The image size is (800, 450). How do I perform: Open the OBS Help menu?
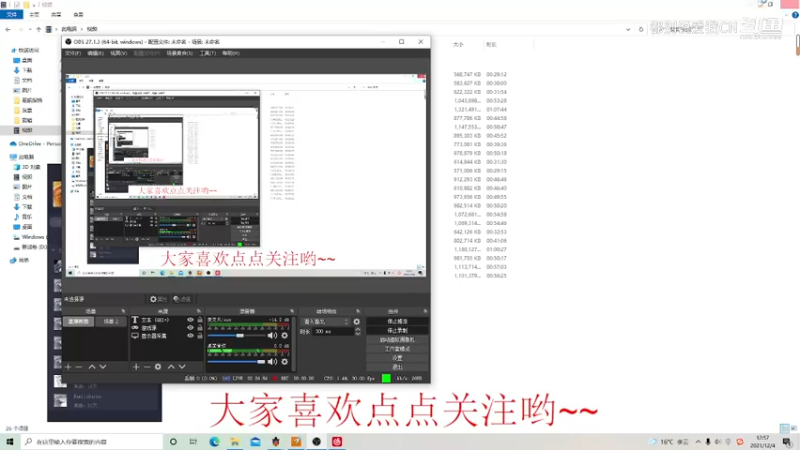click(x=231, y=53)
